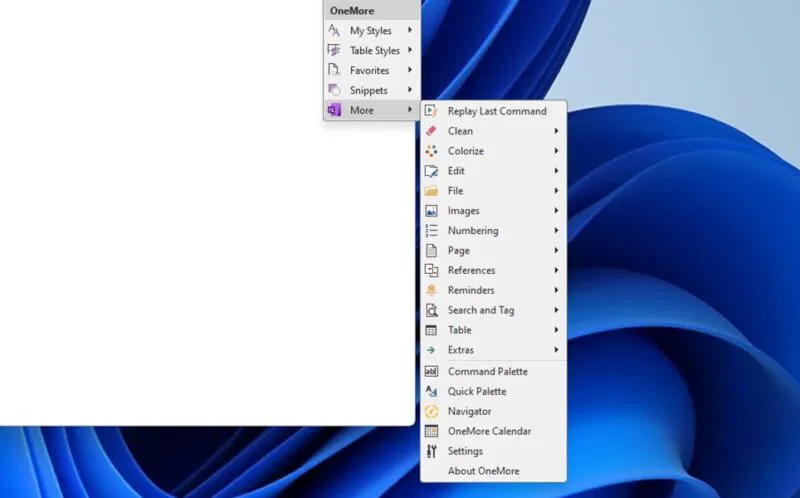Click the Numbering menu label
Image resolution: width=800 pixels, height=498 pixels.
click(x=473, y=231)
